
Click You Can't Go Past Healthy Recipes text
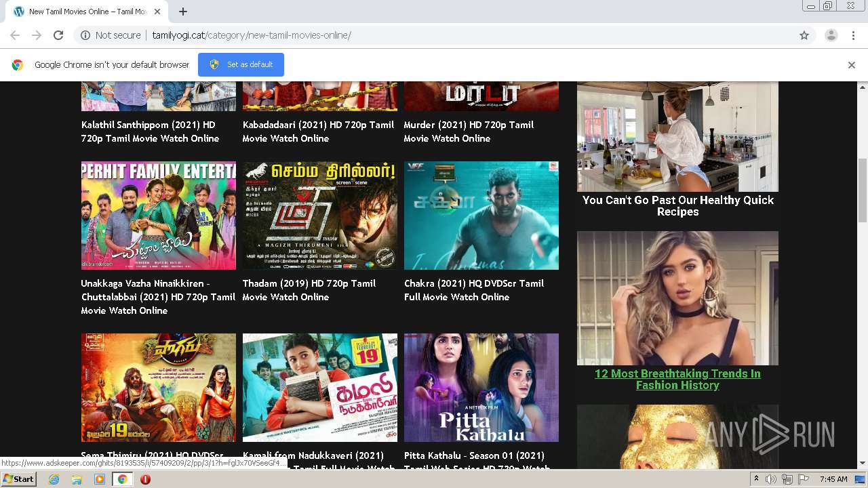[x=677, y=206]
